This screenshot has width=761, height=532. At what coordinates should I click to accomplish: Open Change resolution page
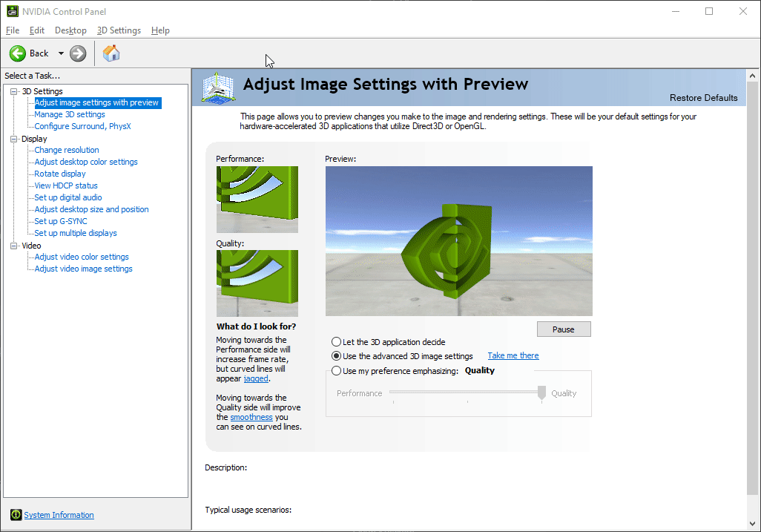click(67, 150)
